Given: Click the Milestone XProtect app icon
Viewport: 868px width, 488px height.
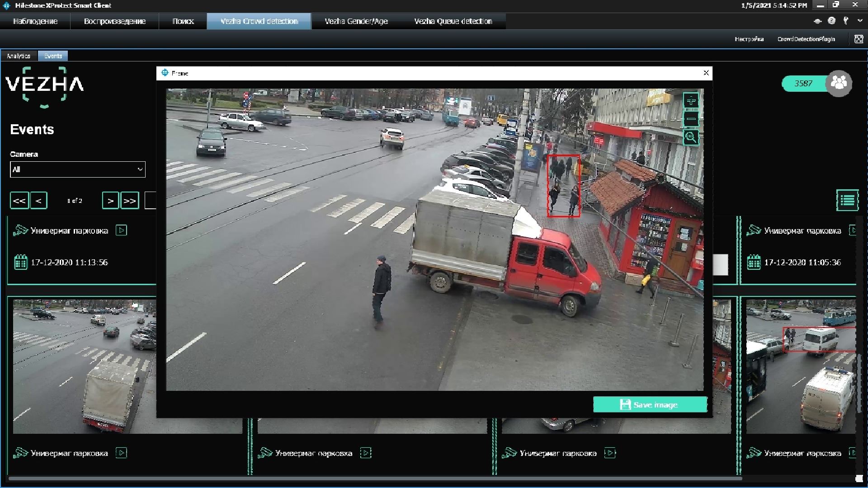Looking at the screenshot, I should (x=6, y=5).
